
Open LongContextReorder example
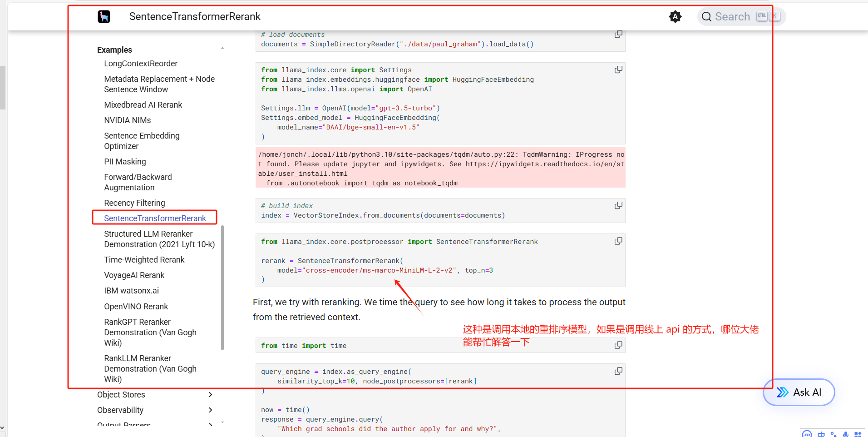[x=141, y=64]
